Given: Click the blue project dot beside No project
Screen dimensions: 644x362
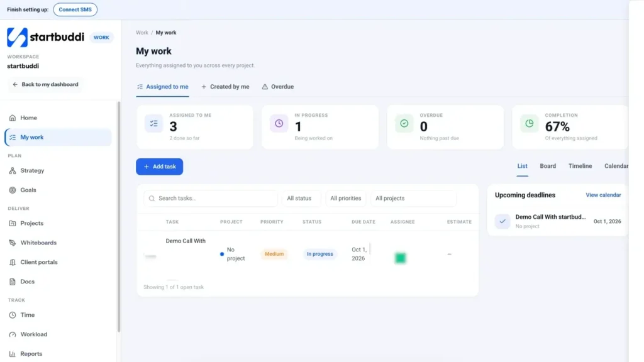Looking at the screenshot, I should [x=222, y=254].
